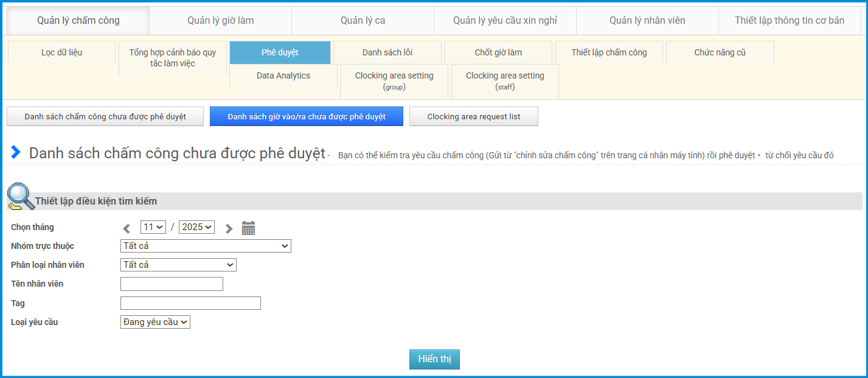Image resolution: width=868 pixels, height=378 pixels.
Task: Open the Danh sách lỗi sub-tab
Action: (387, 52)
